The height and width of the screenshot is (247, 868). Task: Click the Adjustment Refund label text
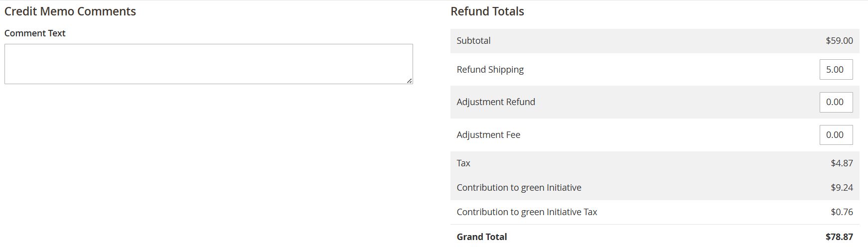pos(496,102)
